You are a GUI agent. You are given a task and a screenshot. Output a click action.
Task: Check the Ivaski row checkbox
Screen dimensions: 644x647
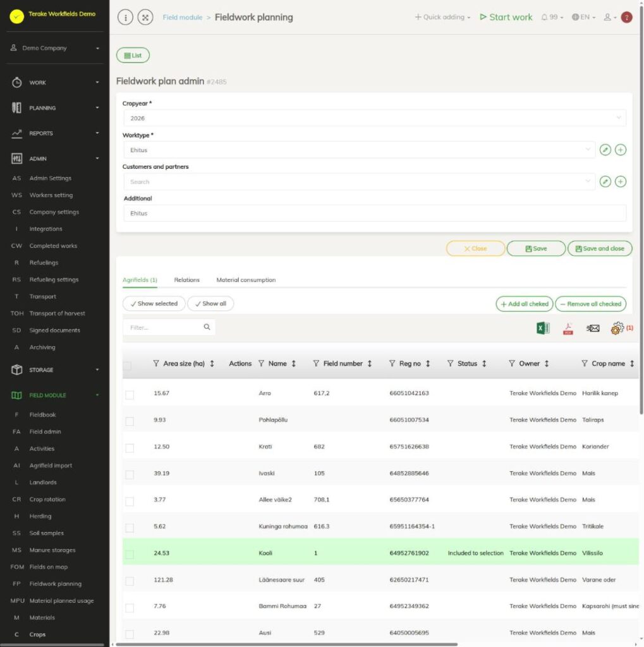[130, 475]
